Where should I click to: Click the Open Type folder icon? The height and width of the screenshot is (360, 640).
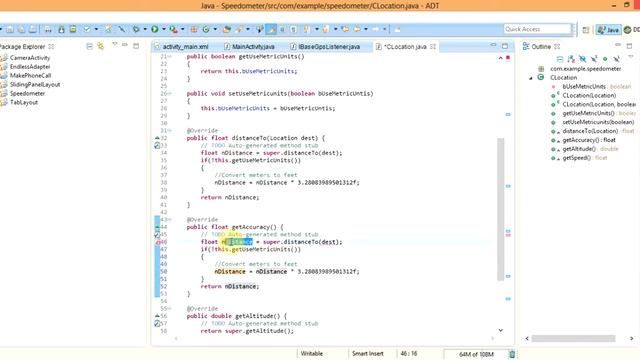tap(227, 29)
